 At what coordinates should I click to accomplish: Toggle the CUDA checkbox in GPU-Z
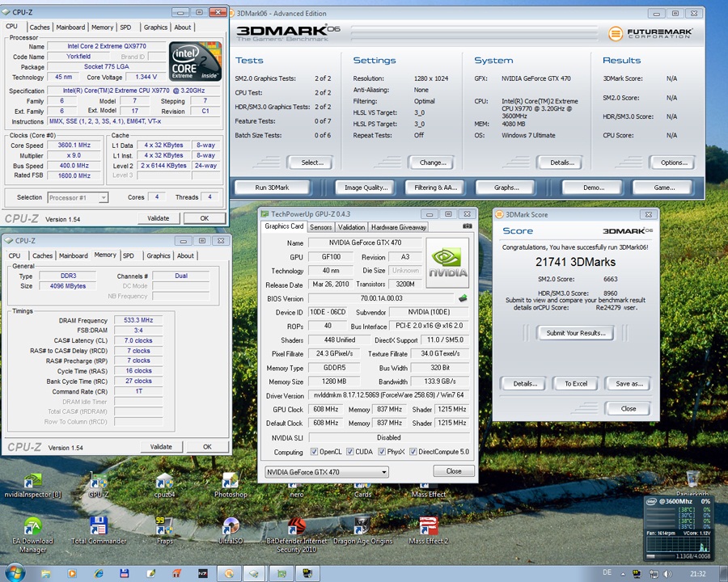pyautogui.click(x=350, y=452)
